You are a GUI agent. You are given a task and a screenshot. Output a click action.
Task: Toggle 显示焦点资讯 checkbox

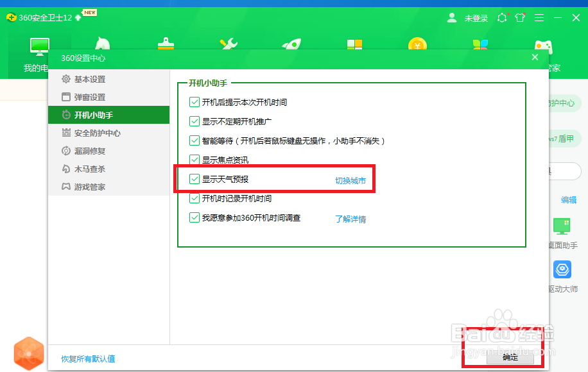(195, 160)
